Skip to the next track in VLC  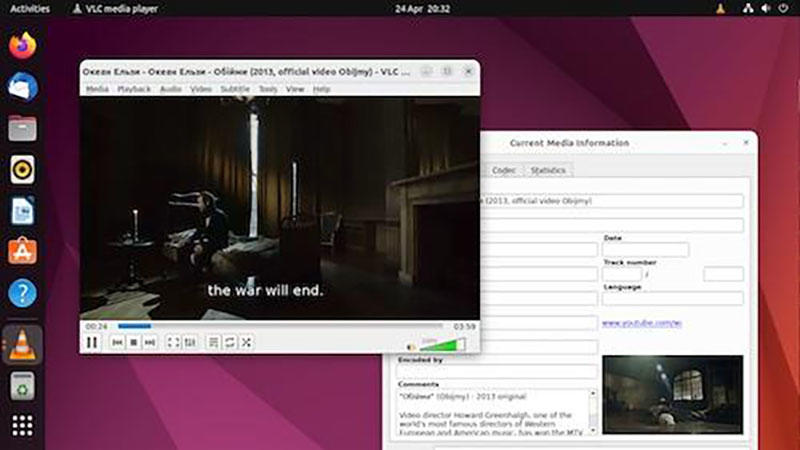click(149, 342)
